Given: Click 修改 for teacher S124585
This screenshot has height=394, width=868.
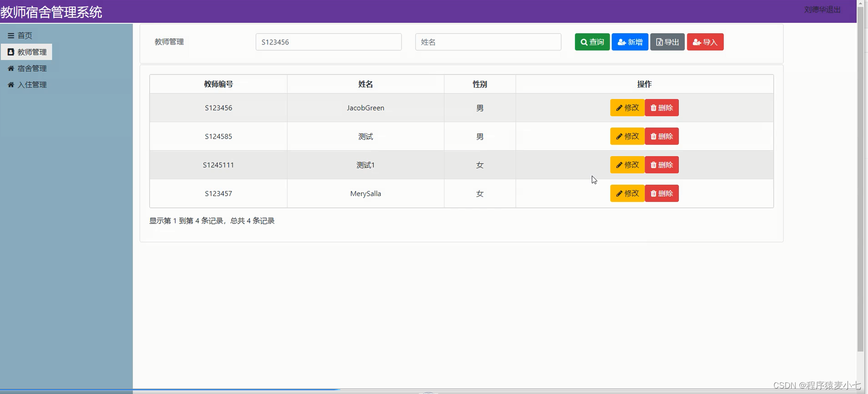Looking at the screenshot, I should click(627, 136).
